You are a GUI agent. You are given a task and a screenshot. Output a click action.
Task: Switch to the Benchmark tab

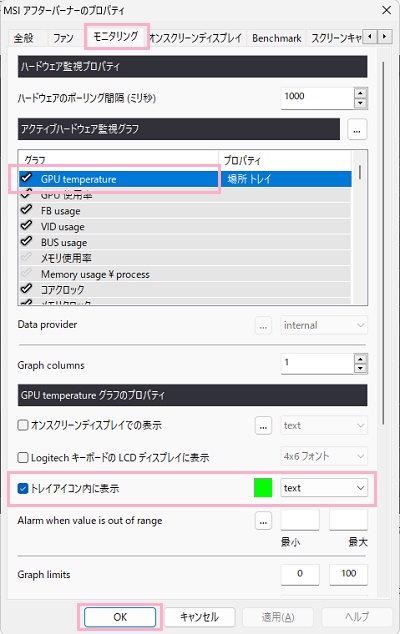[277, 38]
